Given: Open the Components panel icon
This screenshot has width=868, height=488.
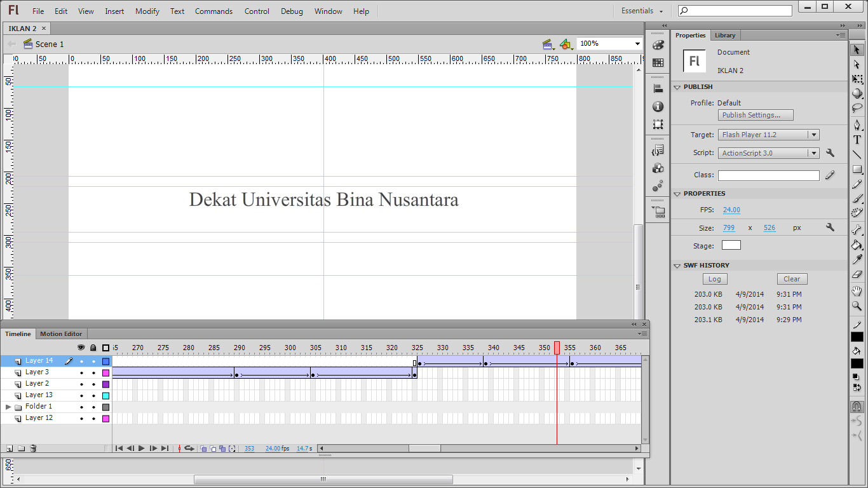Looking at the screenshot, I should [658, 168].
